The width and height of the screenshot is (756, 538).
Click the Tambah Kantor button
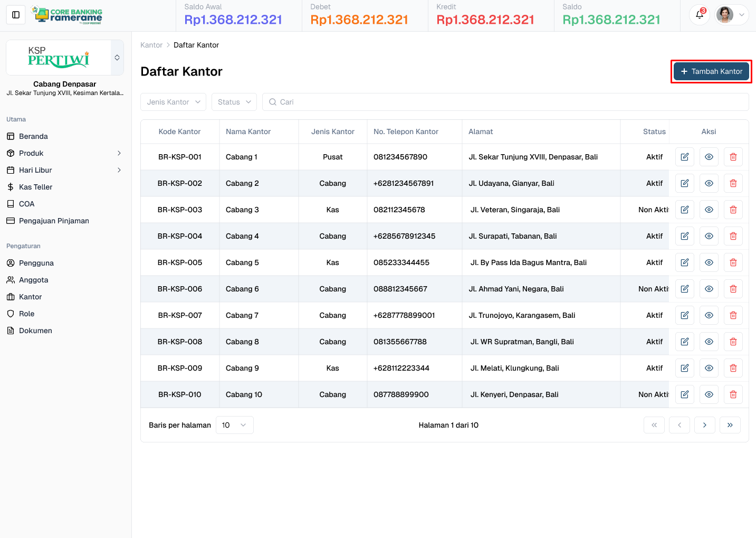(711, 71)
